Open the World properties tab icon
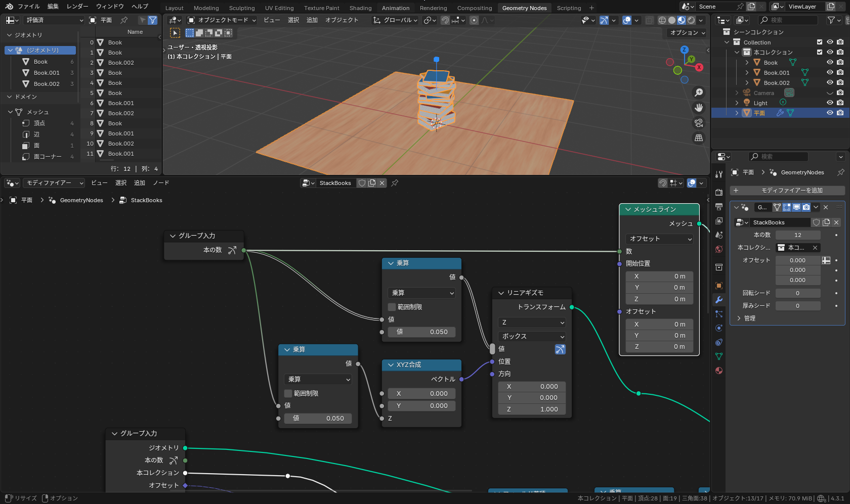The width and height of the screenshot is (850, 504). [719, 249]
